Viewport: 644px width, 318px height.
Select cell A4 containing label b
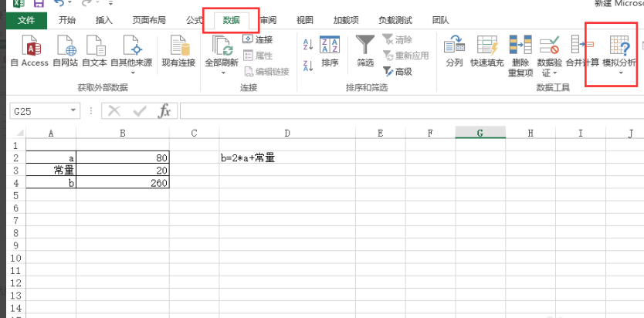click(x=51, y=183)
